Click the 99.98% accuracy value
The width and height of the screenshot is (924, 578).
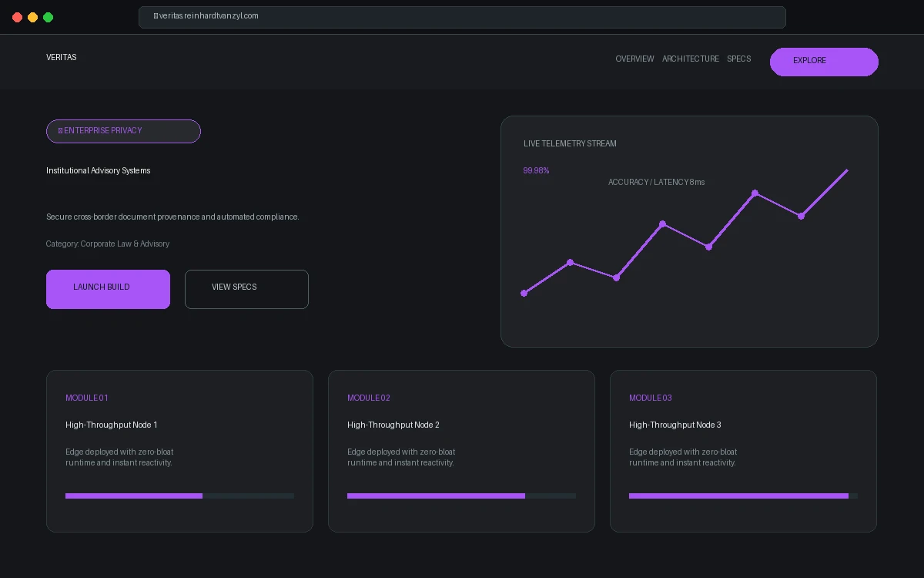[x=536, y=171]
